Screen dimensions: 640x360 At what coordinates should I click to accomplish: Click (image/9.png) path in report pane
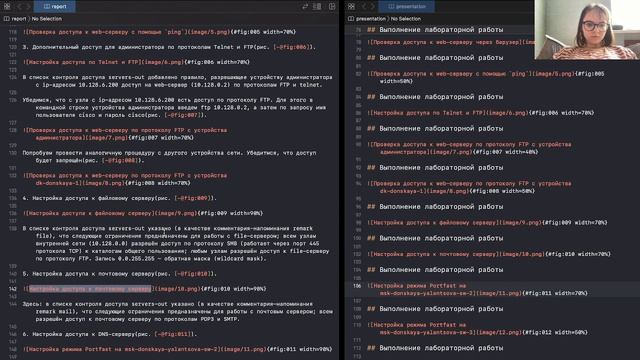click(x=175, y=213)
